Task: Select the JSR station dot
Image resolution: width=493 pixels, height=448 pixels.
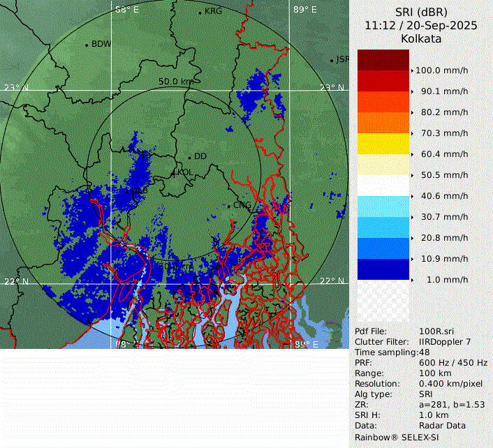Action: [x=332, y=61]
